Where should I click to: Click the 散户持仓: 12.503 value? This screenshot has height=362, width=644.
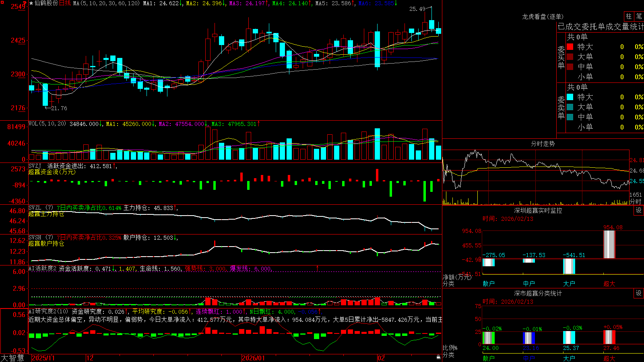[x=148, y=238]
